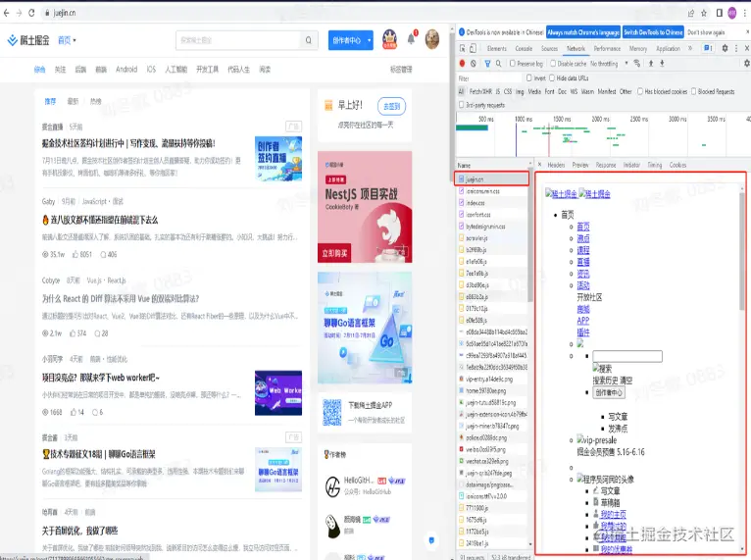Check Blocked Requests checkbox
Screen dimensions: 751x560
(x=693, y=91)
